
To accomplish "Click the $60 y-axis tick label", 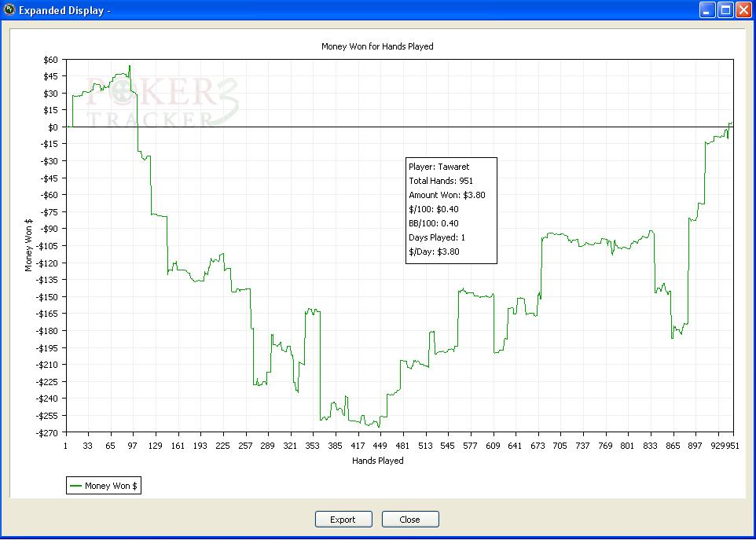I will (x=50, y=60).
